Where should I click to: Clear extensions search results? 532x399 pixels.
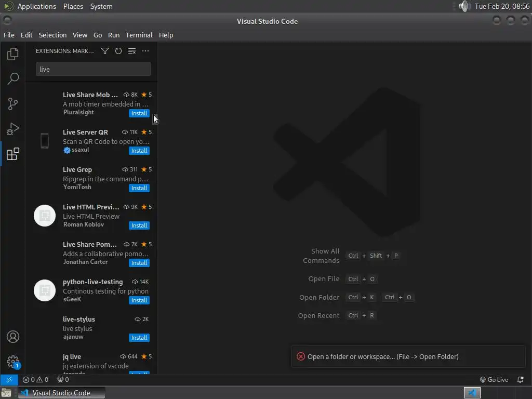pyautogui.click(x=131, y=51)
